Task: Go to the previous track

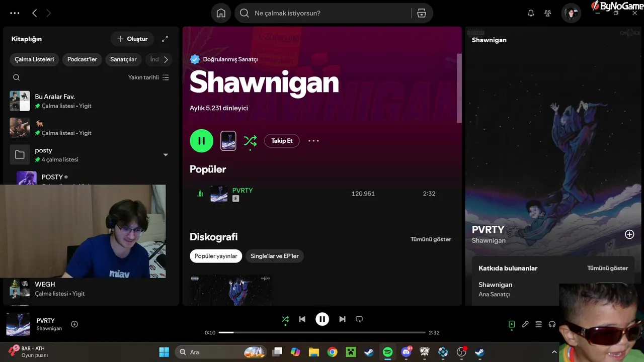Action: click(302, 319)
